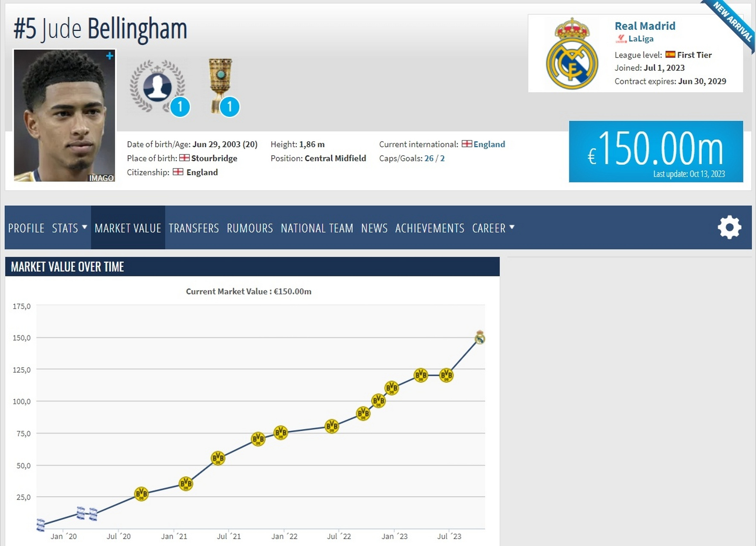Click the €150.00m market value box

[655, 151]
